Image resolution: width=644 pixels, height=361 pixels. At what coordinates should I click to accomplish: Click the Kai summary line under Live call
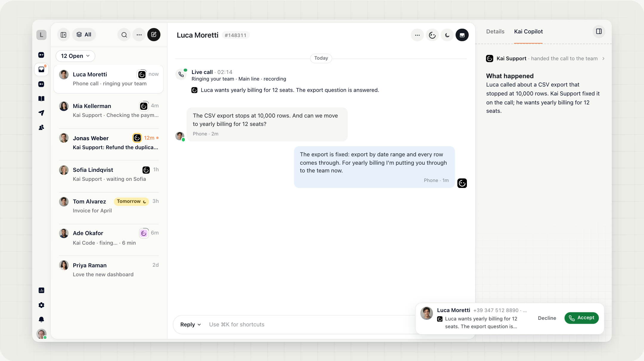point(285,90)
